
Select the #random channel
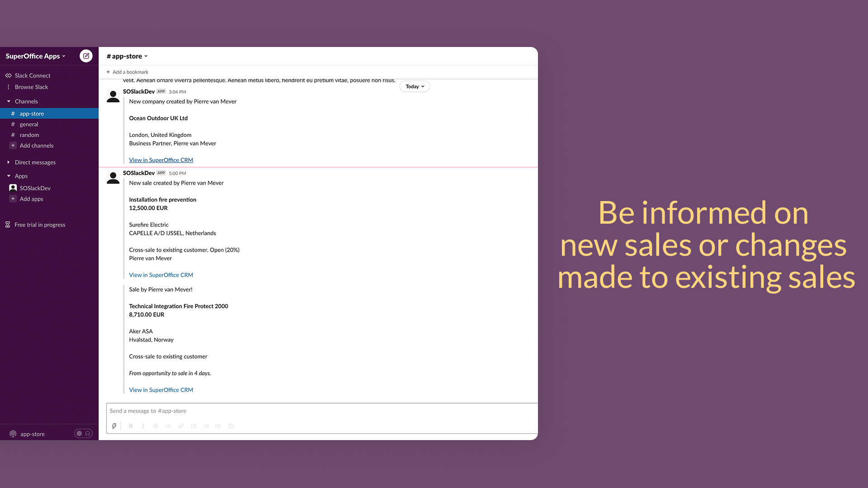(x=28, y=134)
